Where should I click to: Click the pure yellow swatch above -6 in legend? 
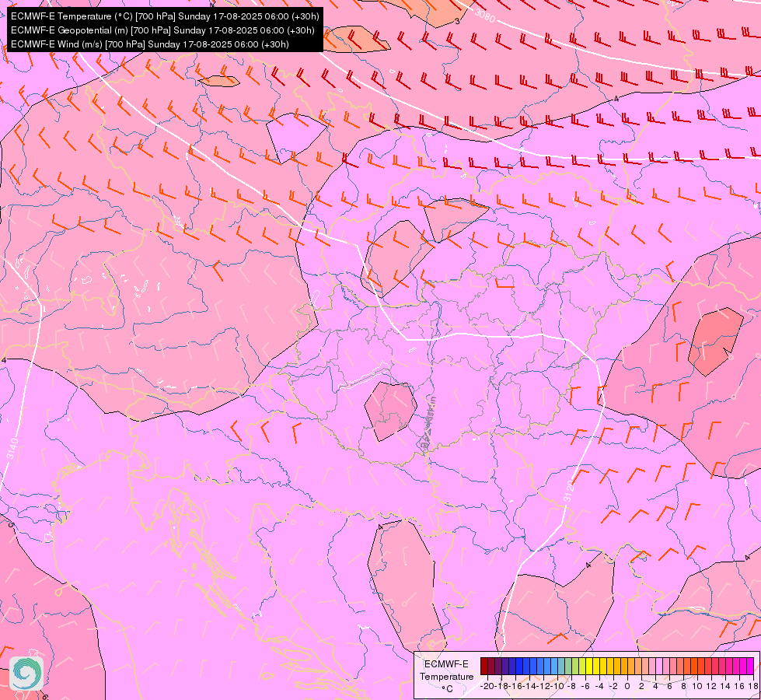pyautogui.click(x=589, y=666)
